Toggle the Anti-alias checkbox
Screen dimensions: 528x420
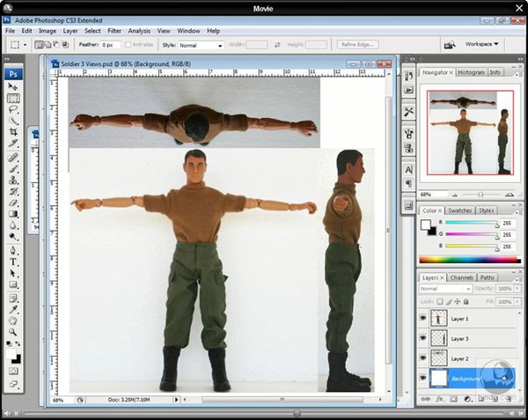click(128, 44)
